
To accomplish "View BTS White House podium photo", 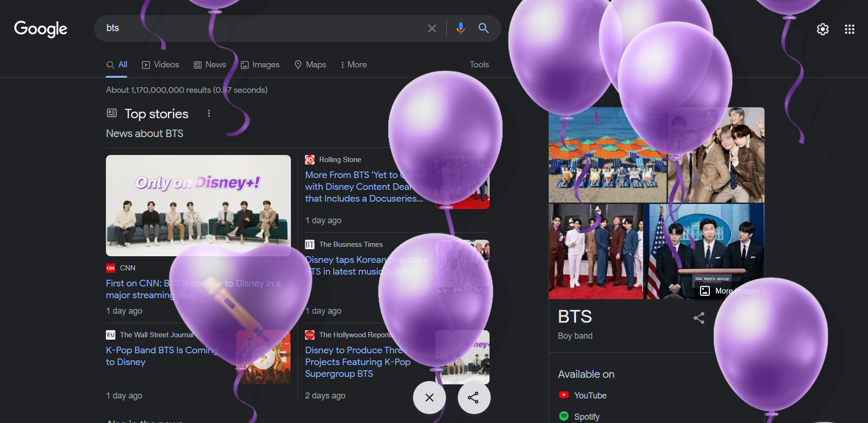I will pos(704,252).
